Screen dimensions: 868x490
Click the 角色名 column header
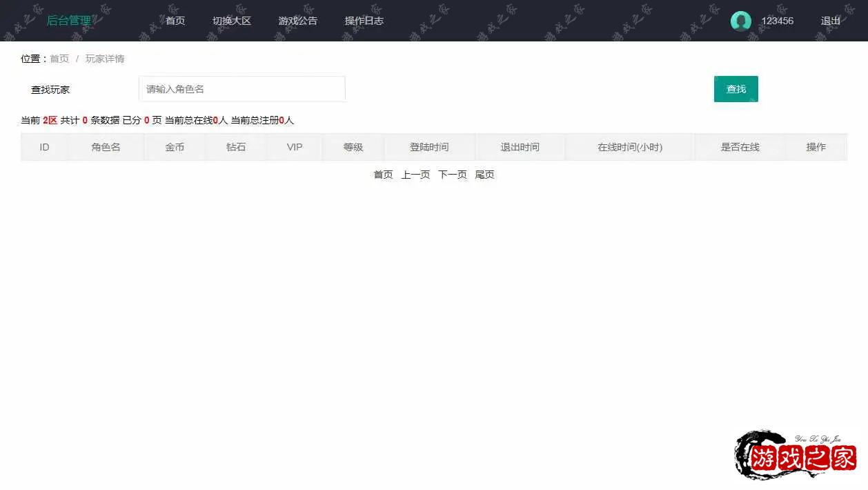pos(106,147)
